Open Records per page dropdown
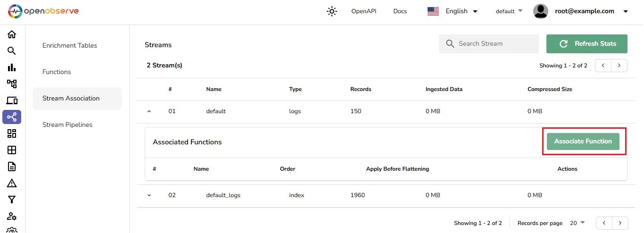 578,223
